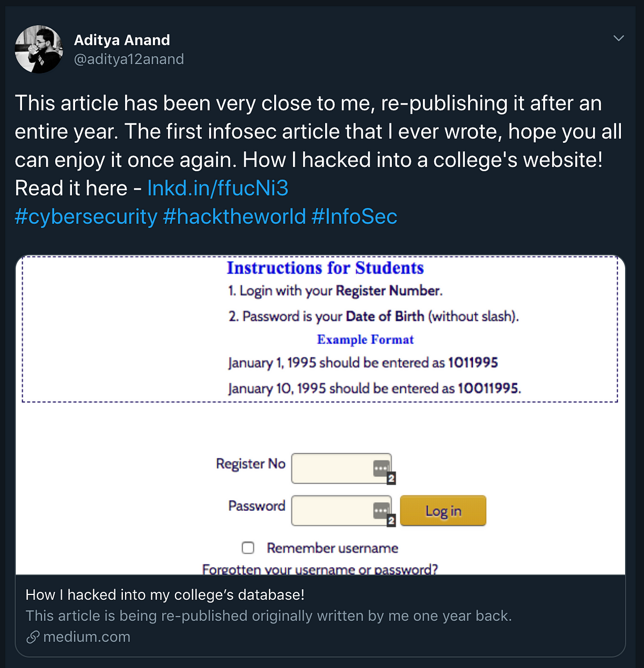Open the #hacktheworld hashtag
Viewport: 644px width, 668px height.
(x=234, y=217)
